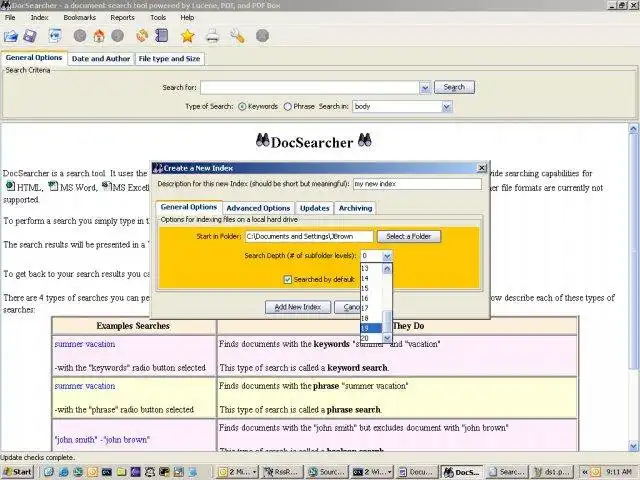Open the Index menu
The width and height of the screenshot is (640, 480).
coord(39,18)
